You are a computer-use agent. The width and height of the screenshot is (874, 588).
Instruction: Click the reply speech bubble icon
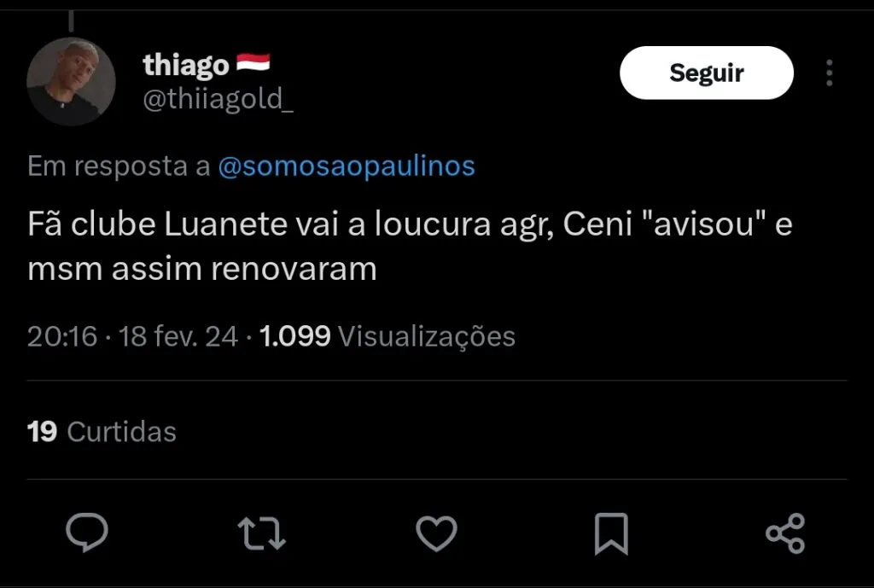click(x=87, y=533)
